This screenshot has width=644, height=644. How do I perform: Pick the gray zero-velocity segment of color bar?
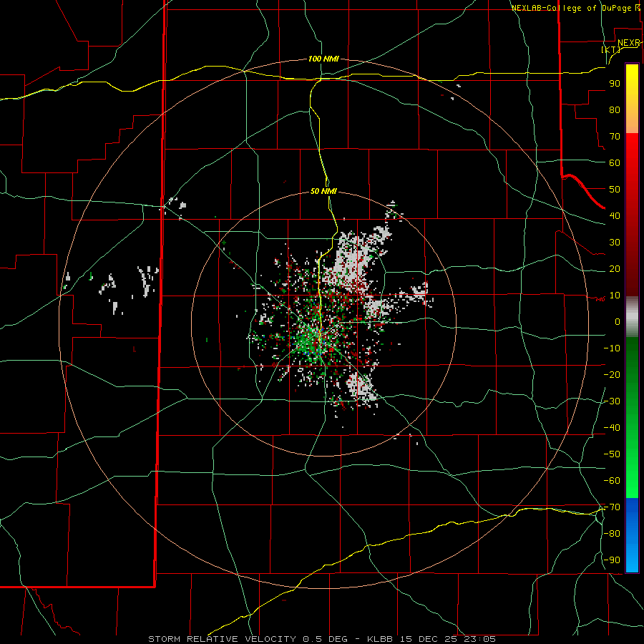(632, 317)
